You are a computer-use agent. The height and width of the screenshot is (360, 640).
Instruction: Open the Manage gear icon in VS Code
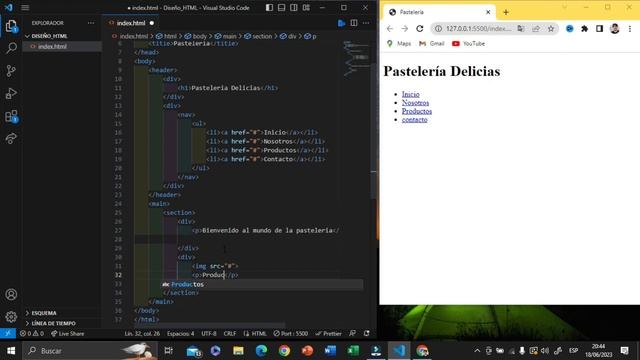(11, 316)
